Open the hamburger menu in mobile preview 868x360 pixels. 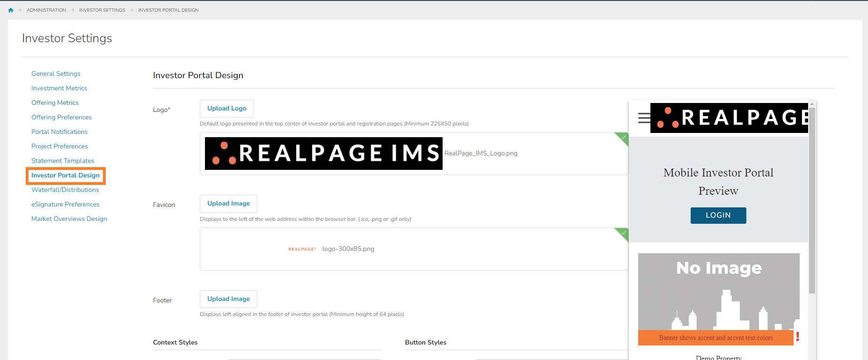tap(644, 118)
